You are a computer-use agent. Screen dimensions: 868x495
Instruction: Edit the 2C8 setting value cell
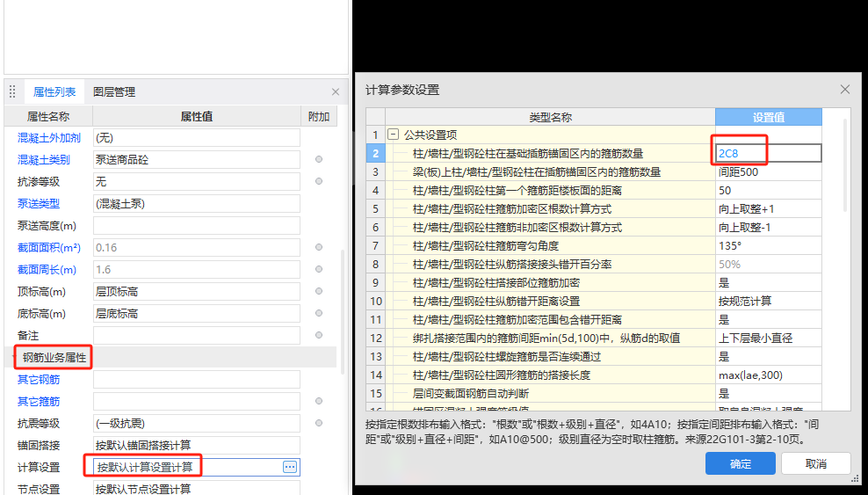point(769,153)
